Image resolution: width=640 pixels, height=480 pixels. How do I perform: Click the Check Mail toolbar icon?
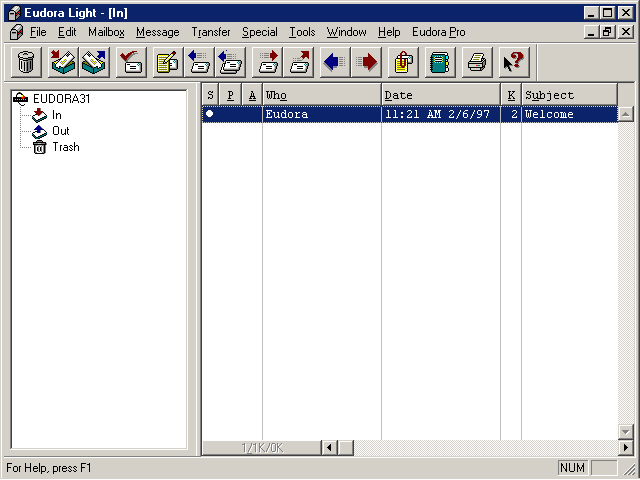(x=131, y=62)
